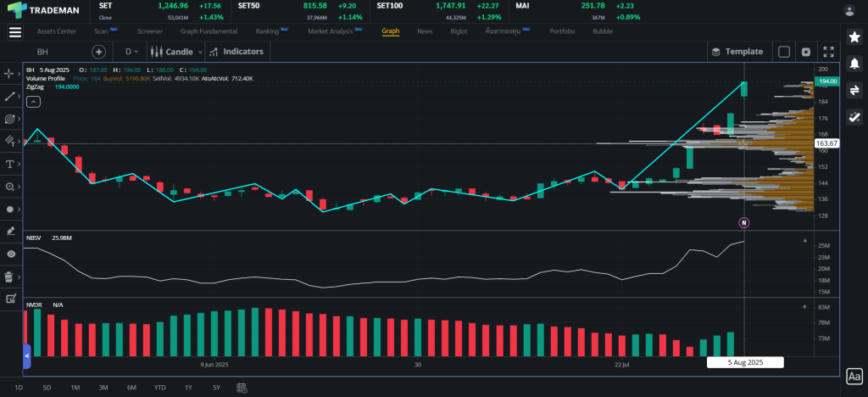Open the favorites star panel
This screenshot has width=868, height=397.
[854, 37]
